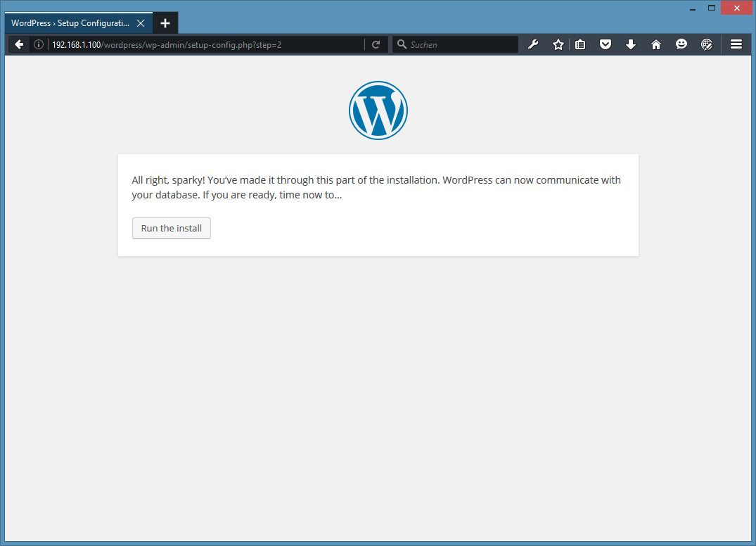
Task: Maximize the browser window
Action: pyautogui.click(x=712, y=8)
